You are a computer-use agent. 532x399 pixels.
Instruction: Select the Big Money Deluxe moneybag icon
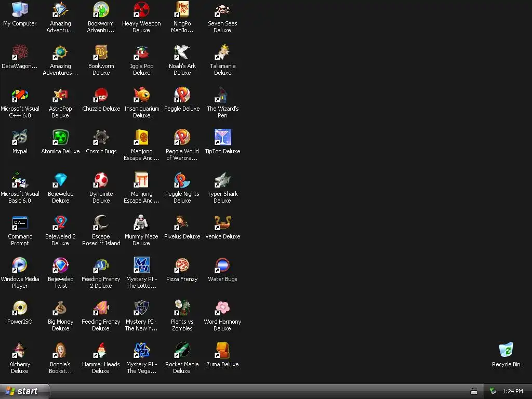(x=60, y=308)
